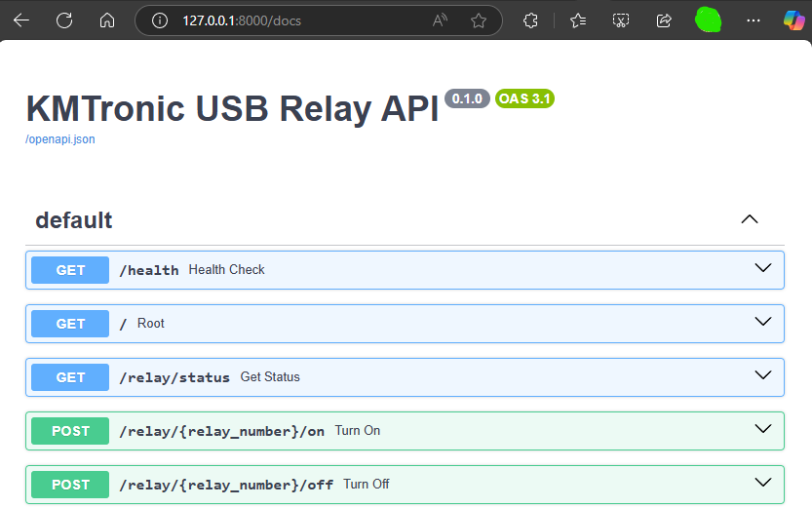
Task: Click the Health Check summary text
Action: pos(226,269)
